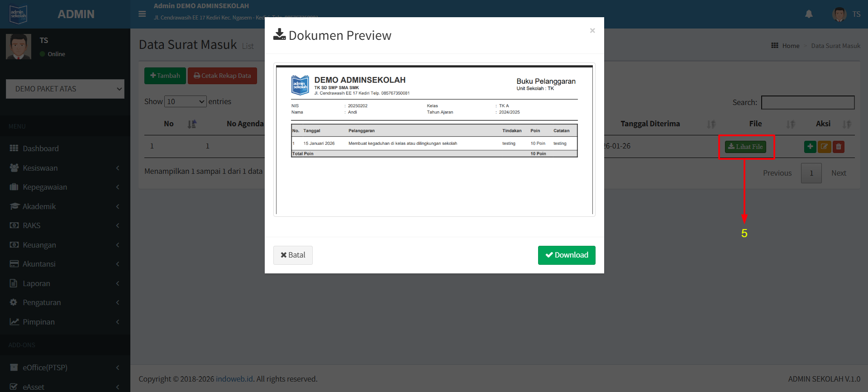Sort table by Tanggal Diterima column
The height and width of the screenshot is (392, 868).
(x=711, y=124)
